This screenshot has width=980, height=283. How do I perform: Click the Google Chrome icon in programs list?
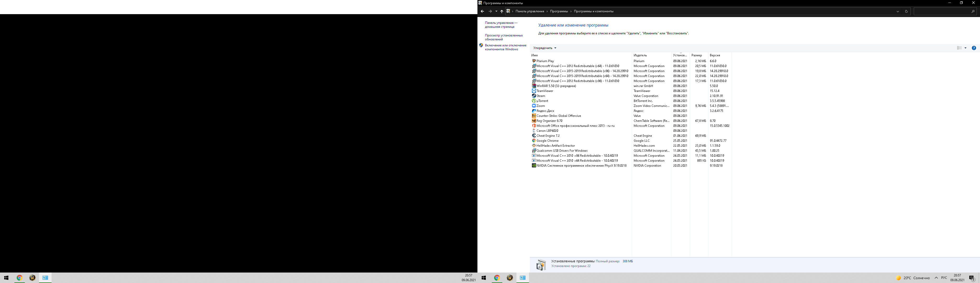point(534,140)
